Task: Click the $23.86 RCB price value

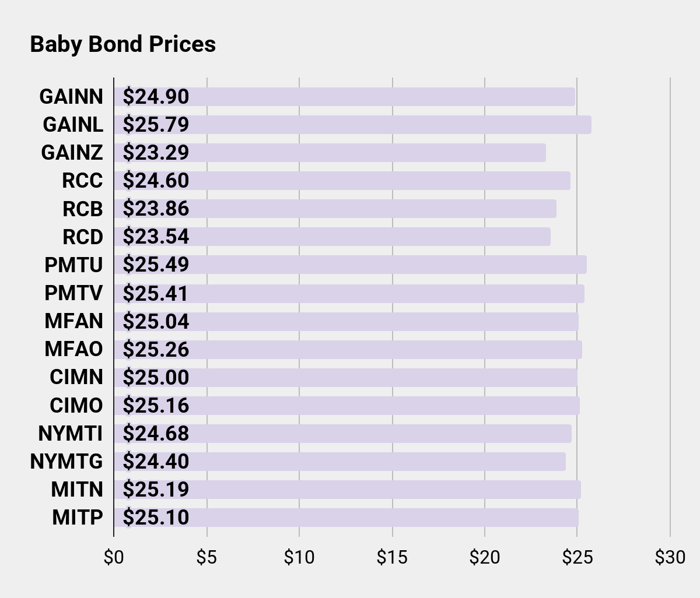Action: point(156,209)
